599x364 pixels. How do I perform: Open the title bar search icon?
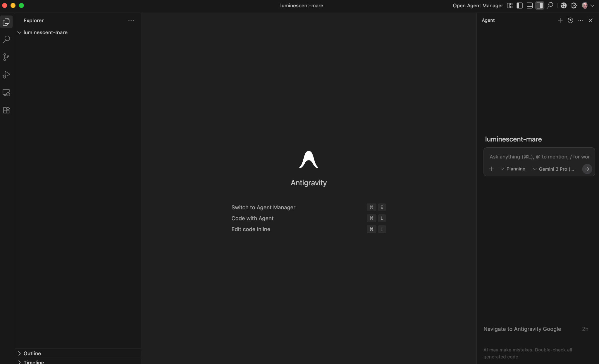[550, 6]
